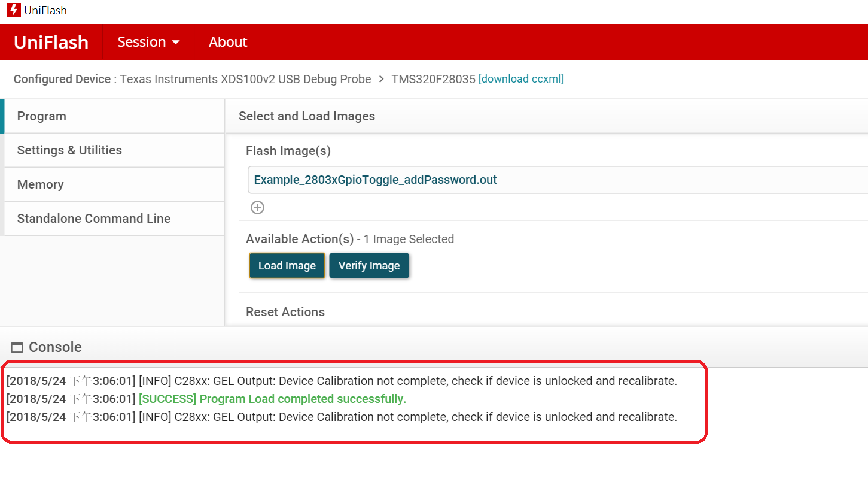Open Standalone Command Line tab
The image size is (868, 488).
[114, 219]
